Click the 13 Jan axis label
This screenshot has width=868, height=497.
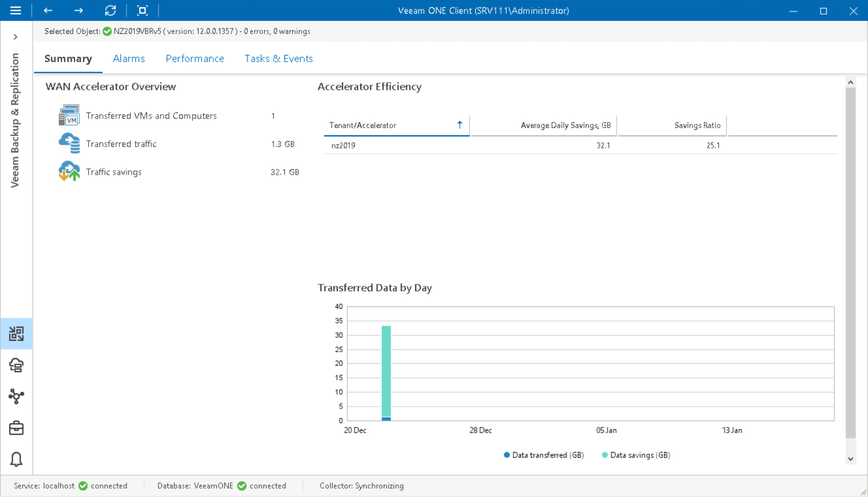coord(732,431)
